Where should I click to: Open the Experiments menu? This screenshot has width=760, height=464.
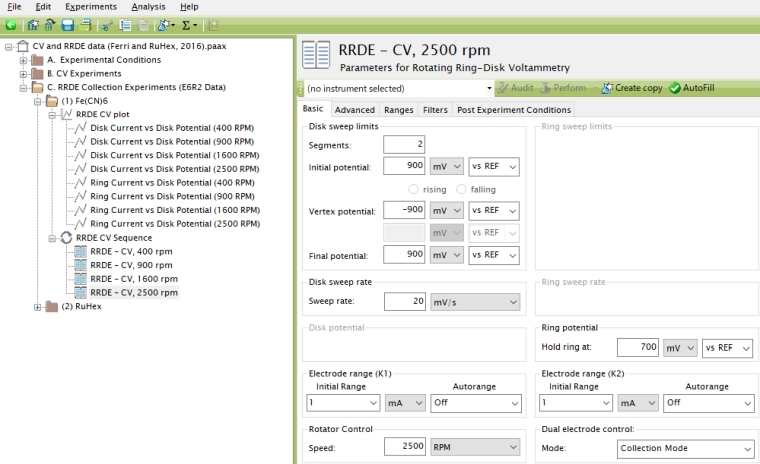pyautogui.click(x=78, y=6)
